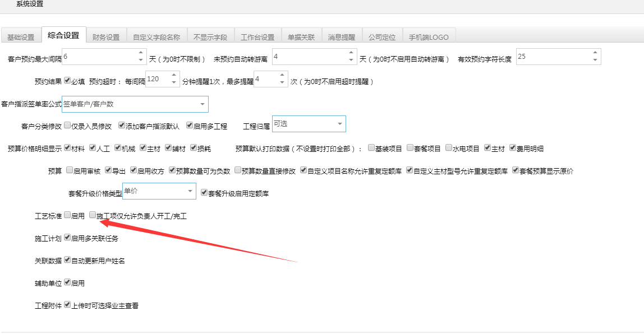Enable the 施工项仅允许负责人开工/完工 checkbox
The width and height of the screenshot is (644, 334).
[93, 215]
